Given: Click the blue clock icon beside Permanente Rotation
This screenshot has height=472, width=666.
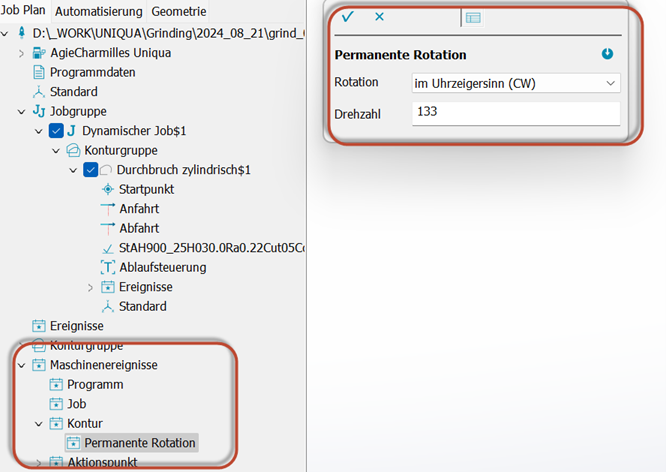Looking at the screenshot, I should (x=607, y=54).
